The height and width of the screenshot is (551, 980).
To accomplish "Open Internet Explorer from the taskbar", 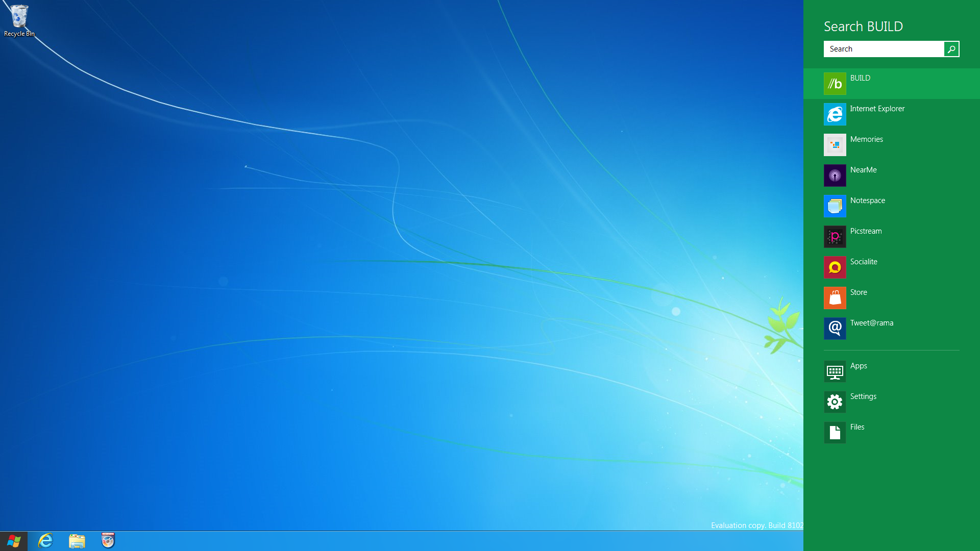I will coord(45,541).
